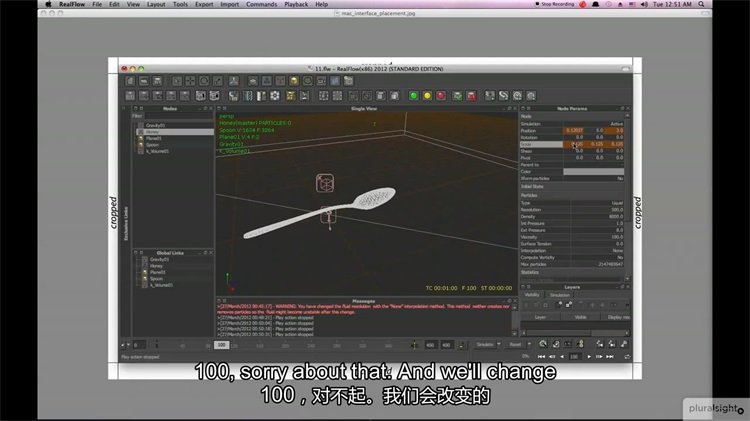Jump to first frame in playback controls
The image size is (750, 421).
[541, 356]
